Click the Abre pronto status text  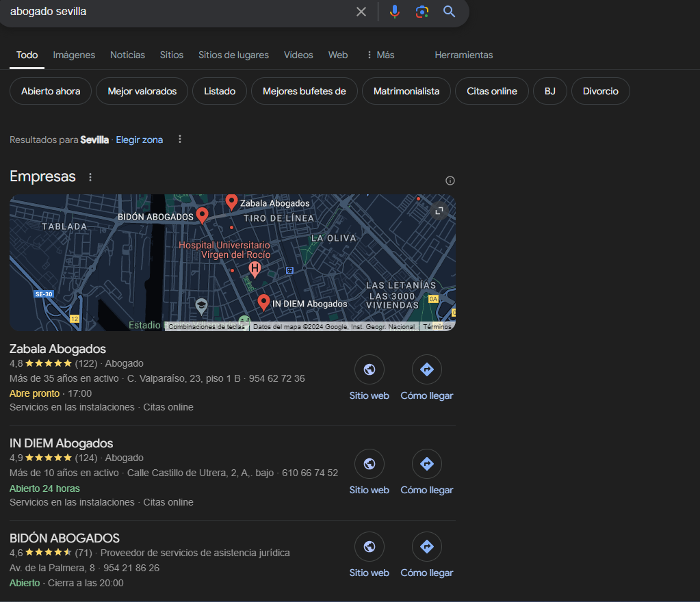pyautogui.click(x=34, y=393)
